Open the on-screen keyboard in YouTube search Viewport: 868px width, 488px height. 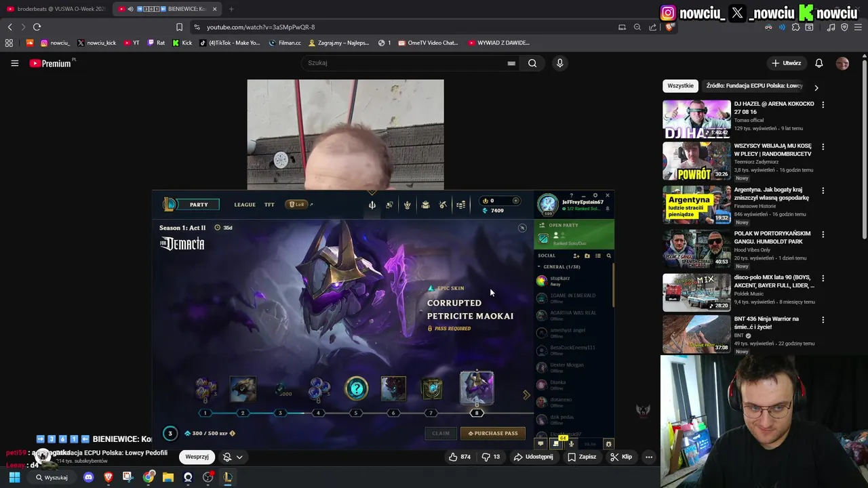coord(511,63)
